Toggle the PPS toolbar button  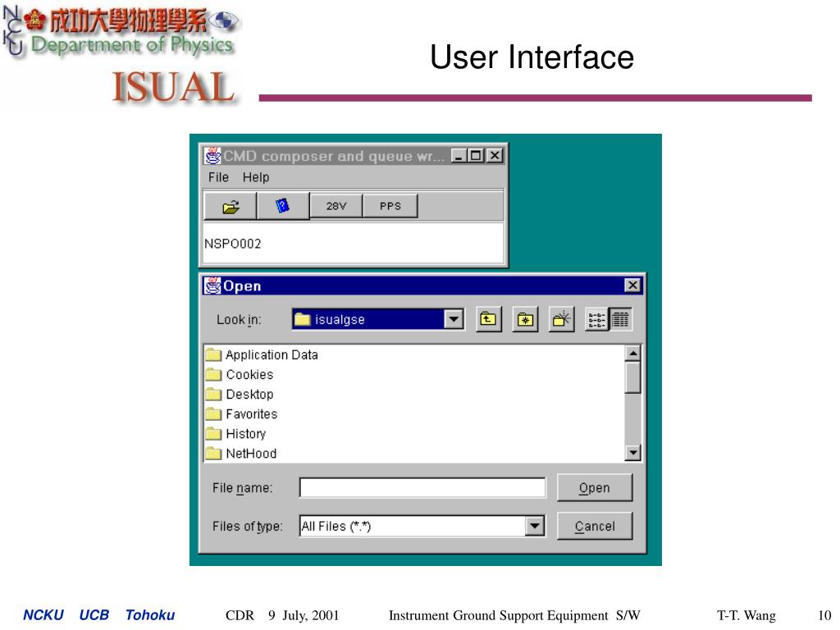[390, 206]
